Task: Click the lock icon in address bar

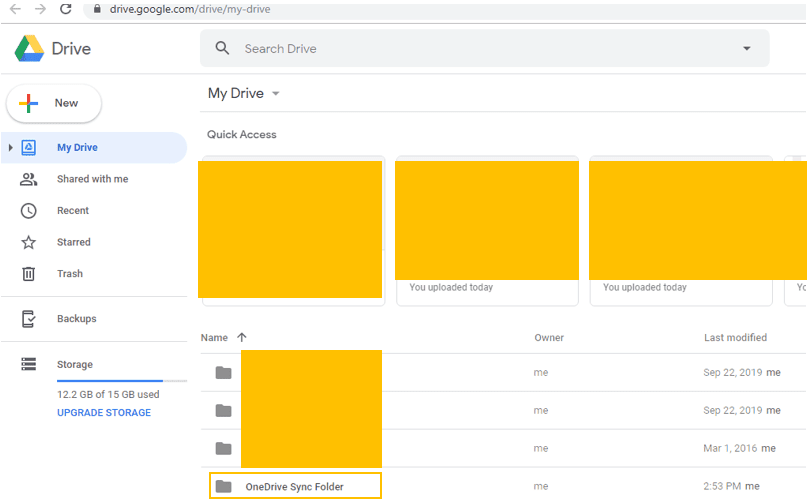Action: (x=97, y=9)
